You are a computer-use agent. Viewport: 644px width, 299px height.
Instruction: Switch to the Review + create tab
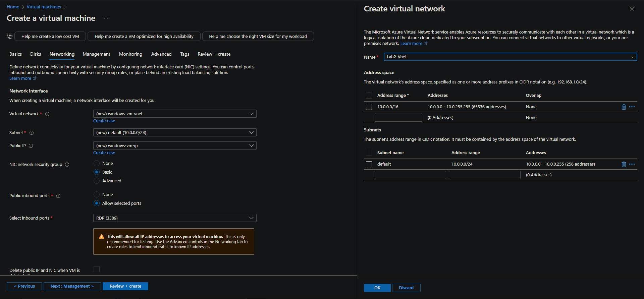214,54
